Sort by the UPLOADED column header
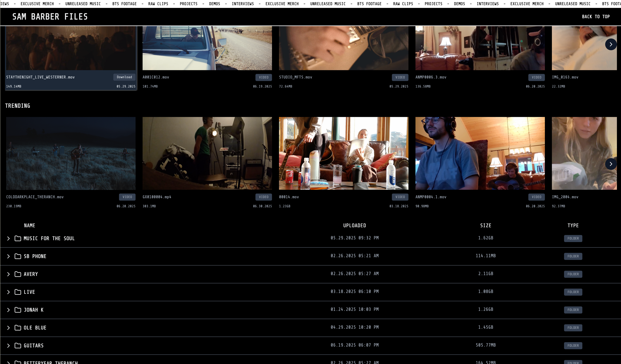The height and width of the screenshot is (364, 621). pyautogui.click(x=354, y=226)
